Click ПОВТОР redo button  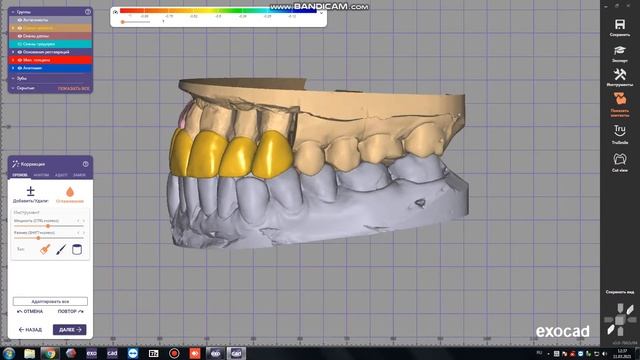71,311
